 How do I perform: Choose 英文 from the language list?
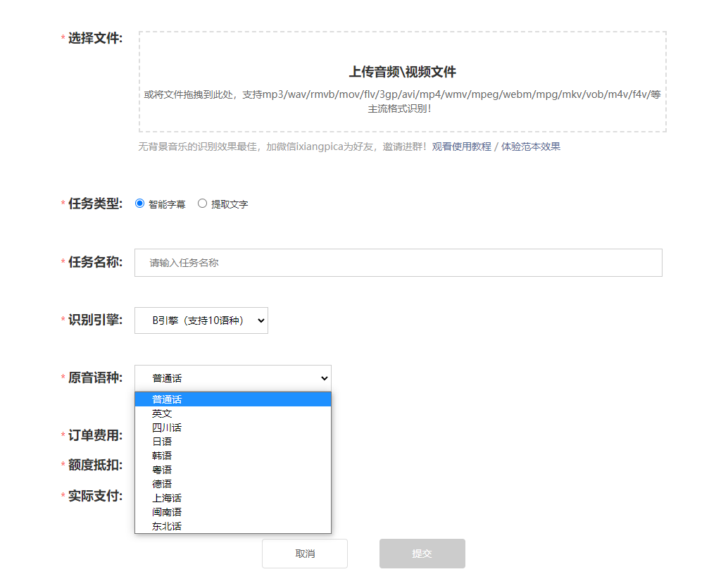163,413
